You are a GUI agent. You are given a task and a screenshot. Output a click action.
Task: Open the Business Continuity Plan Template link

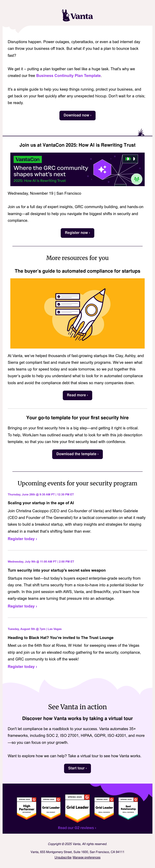click(68, 76)
